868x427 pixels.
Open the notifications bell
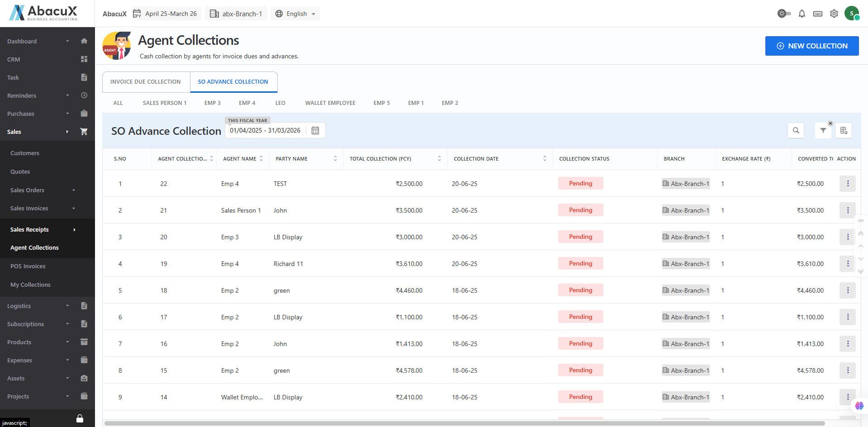click(802, 14)
